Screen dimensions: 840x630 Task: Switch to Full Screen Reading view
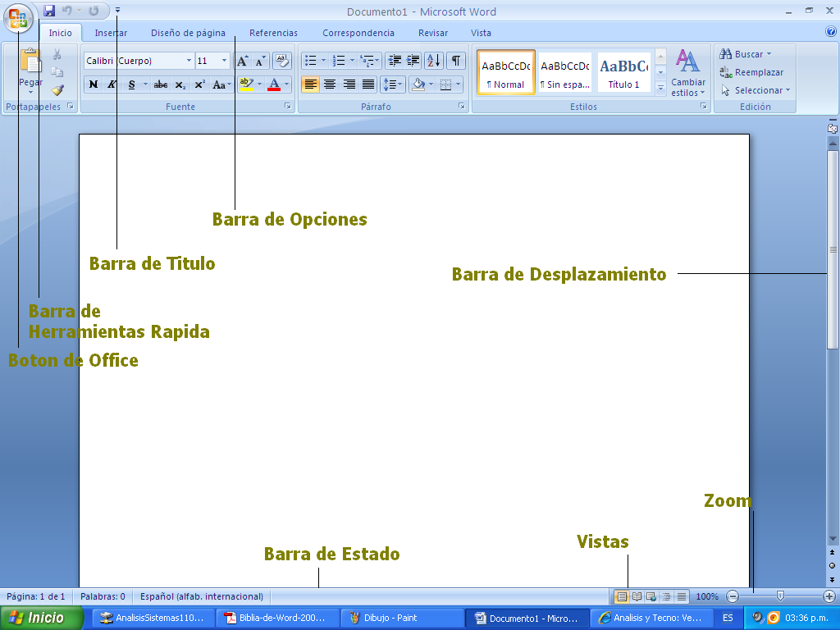coord(636,596)
